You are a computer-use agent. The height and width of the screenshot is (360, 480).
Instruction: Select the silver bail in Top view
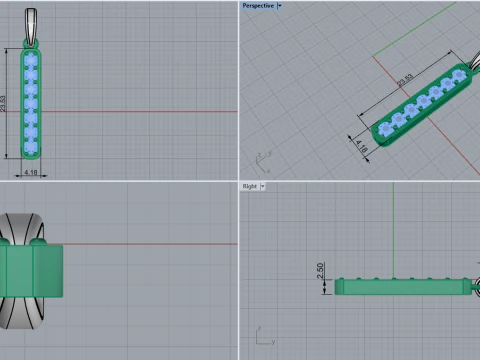coord(31,27)
